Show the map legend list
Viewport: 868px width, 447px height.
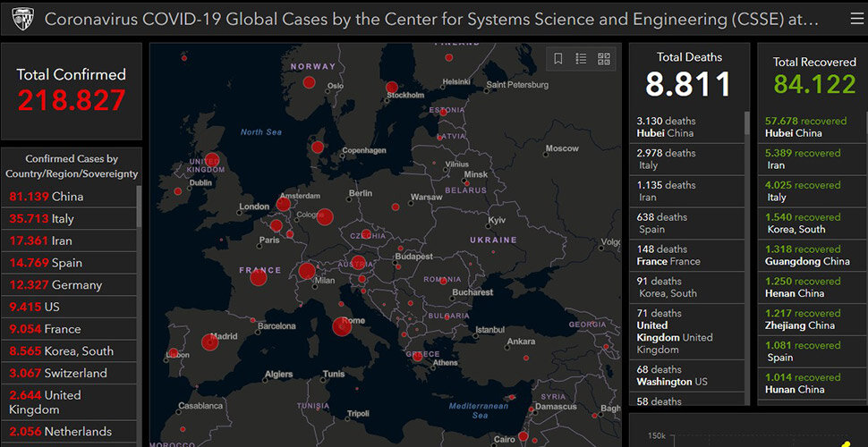point(581,59)
